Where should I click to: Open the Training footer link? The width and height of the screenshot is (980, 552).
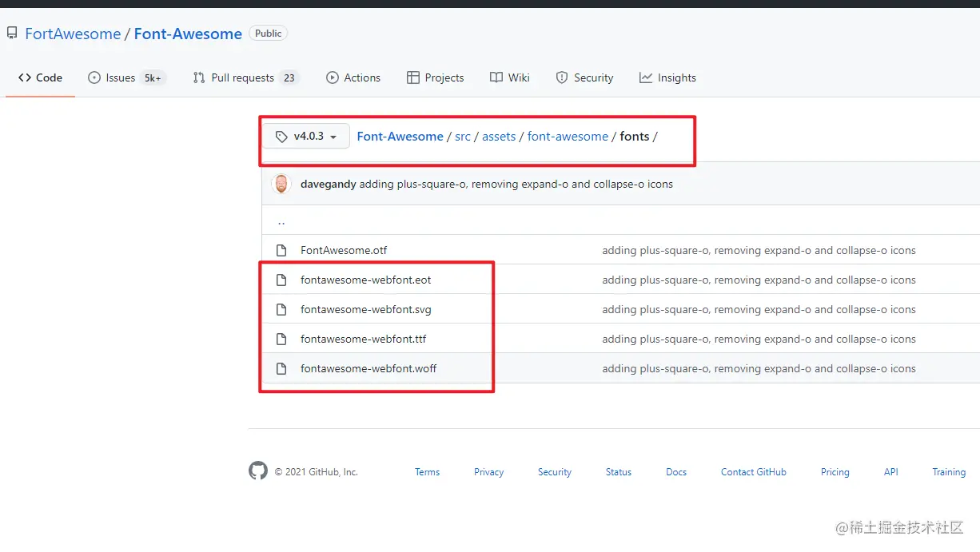click(949, 472)
